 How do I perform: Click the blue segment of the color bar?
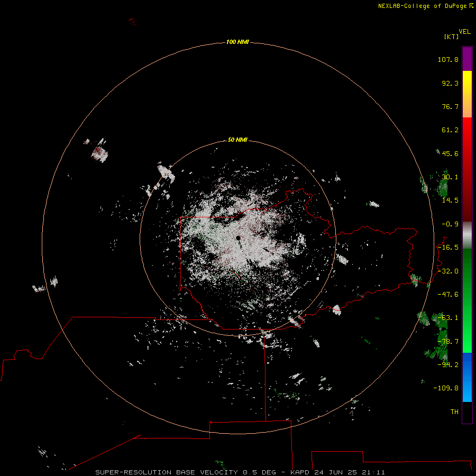point(467,377)
